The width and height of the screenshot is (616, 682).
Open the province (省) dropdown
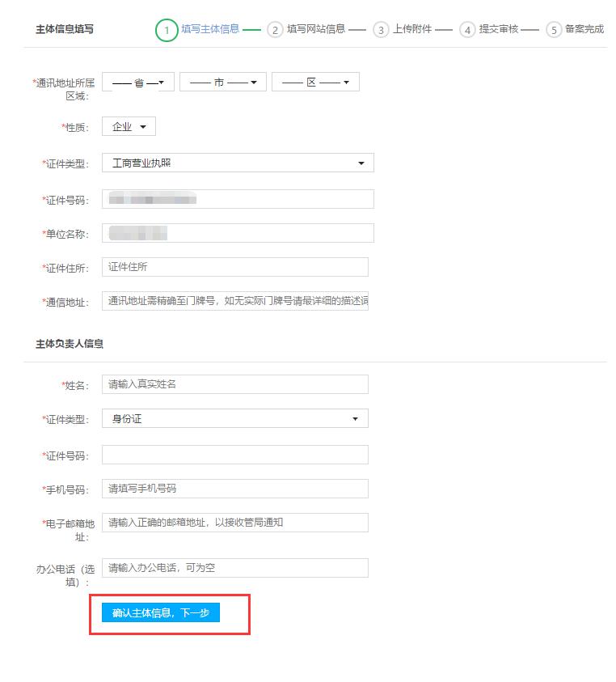pyautogui.click(x=138, y=82)
